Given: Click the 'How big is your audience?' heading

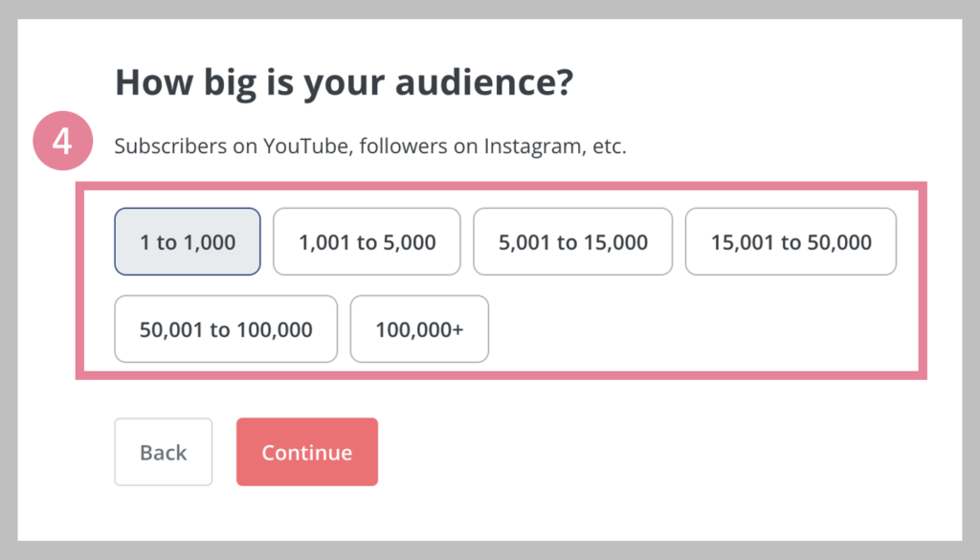Looking at the screenshot, I should click(x=344, y=83).
